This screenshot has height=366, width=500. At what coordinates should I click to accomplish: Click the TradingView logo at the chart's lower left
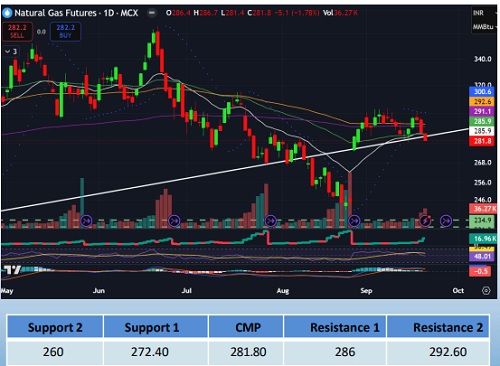(12, 270)
